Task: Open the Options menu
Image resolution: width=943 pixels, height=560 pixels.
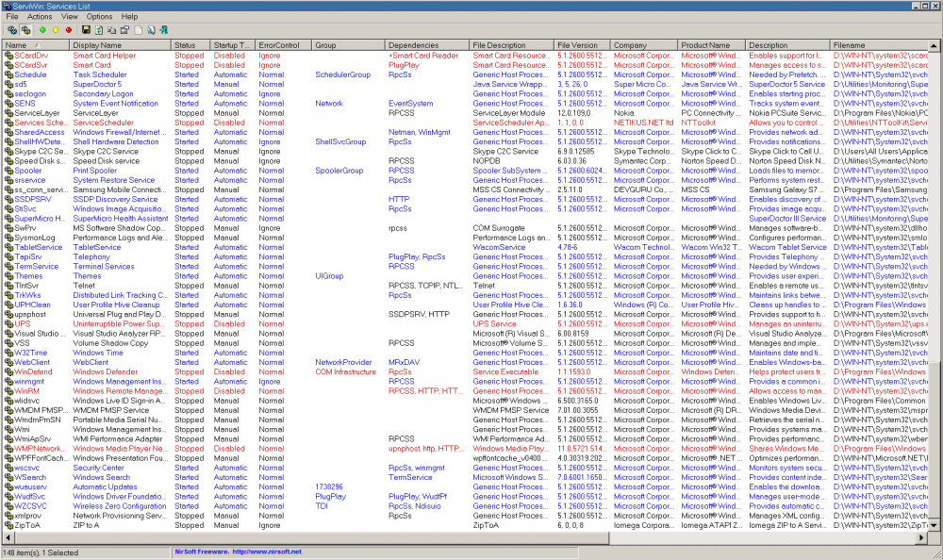Action: [x=99, y=17]
